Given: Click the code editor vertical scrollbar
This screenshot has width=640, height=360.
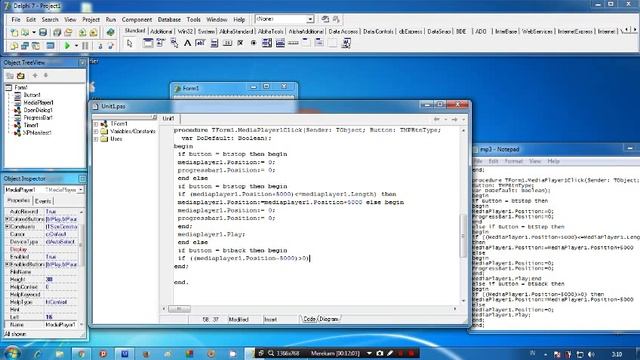Looking at the screenshot, I should (x=463, y=236).
